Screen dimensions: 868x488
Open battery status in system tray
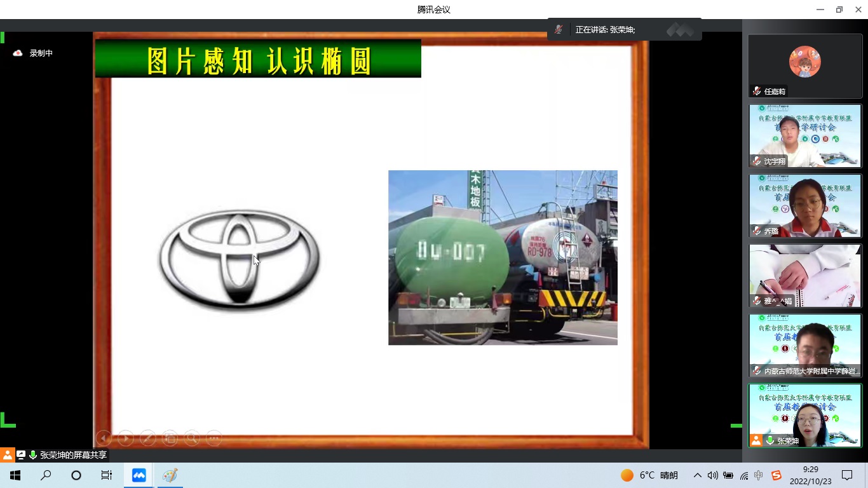[x=728, y=475]
